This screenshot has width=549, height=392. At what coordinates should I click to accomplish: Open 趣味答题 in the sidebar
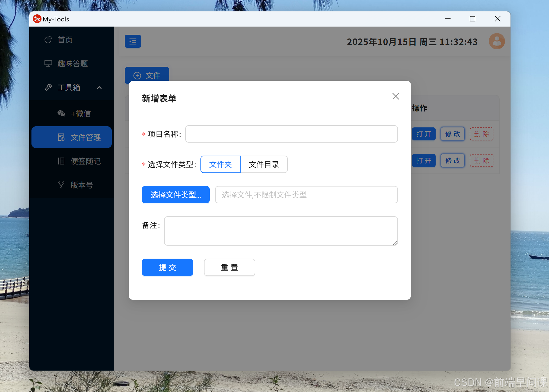72,63
